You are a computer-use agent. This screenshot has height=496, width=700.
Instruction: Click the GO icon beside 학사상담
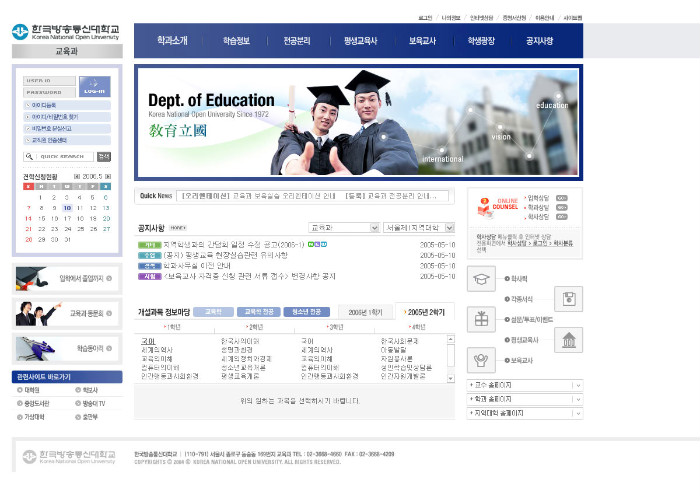[562, 217]
